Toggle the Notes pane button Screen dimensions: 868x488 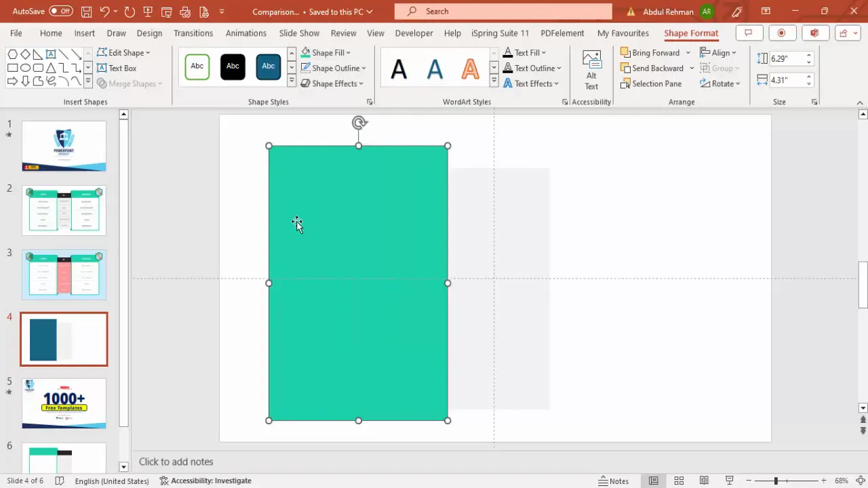click(x=613, y=481)
